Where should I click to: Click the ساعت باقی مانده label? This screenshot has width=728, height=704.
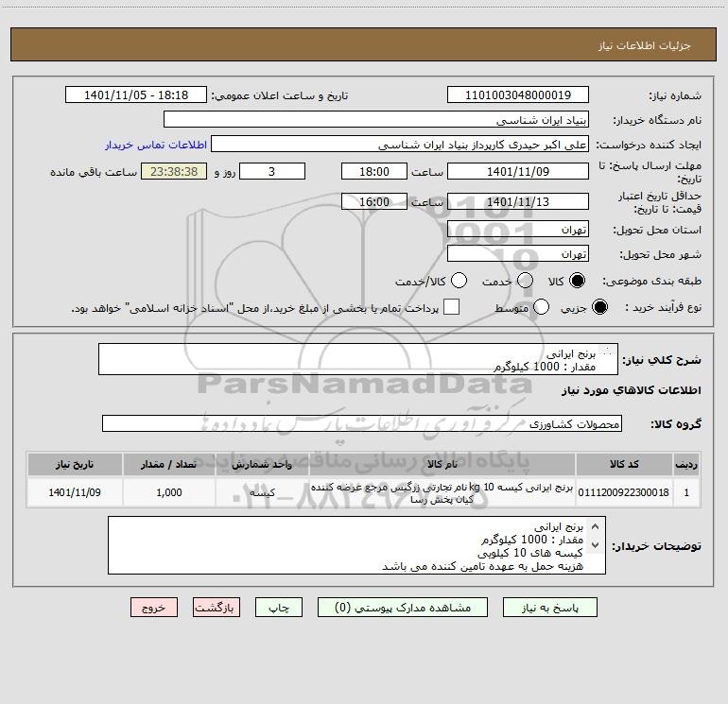94,172
